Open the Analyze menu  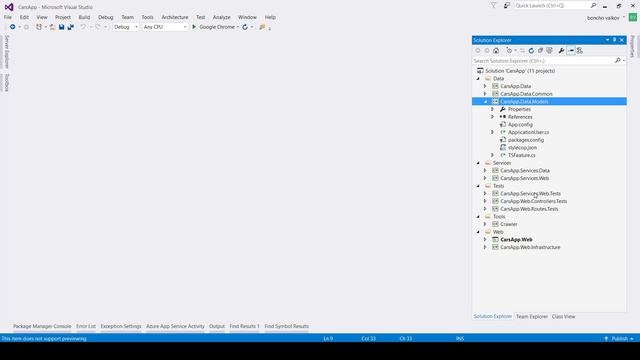pos(222,17)
